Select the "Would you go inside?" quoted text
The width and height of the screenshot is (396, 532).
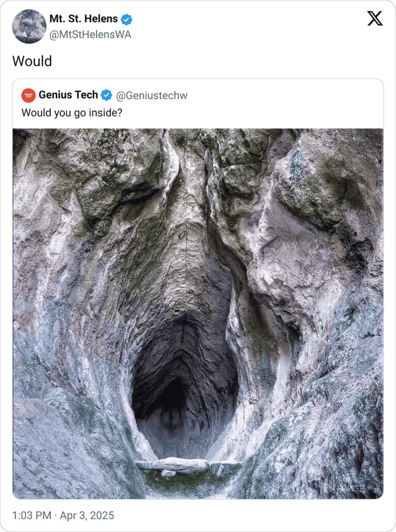click(72, 113)
